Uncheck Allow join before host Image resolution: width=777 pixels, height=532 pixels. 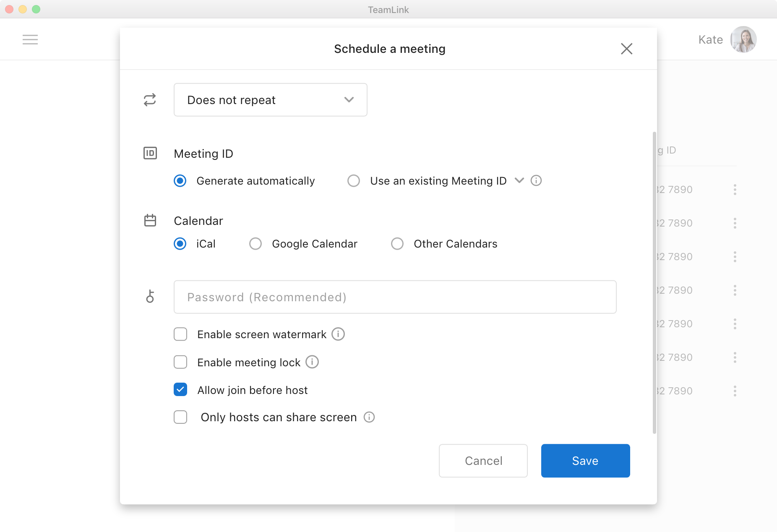[180, 390]
